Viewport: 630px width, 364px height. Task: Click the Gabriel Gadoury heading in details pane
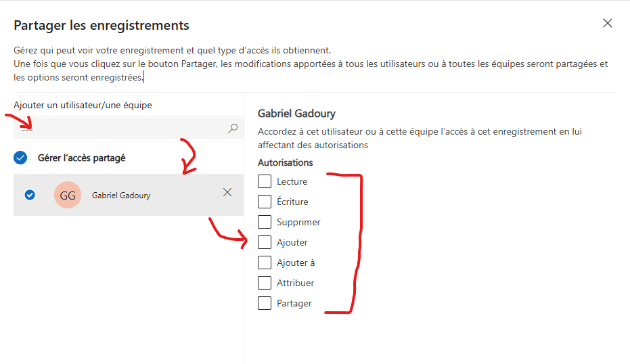point(296,114)
